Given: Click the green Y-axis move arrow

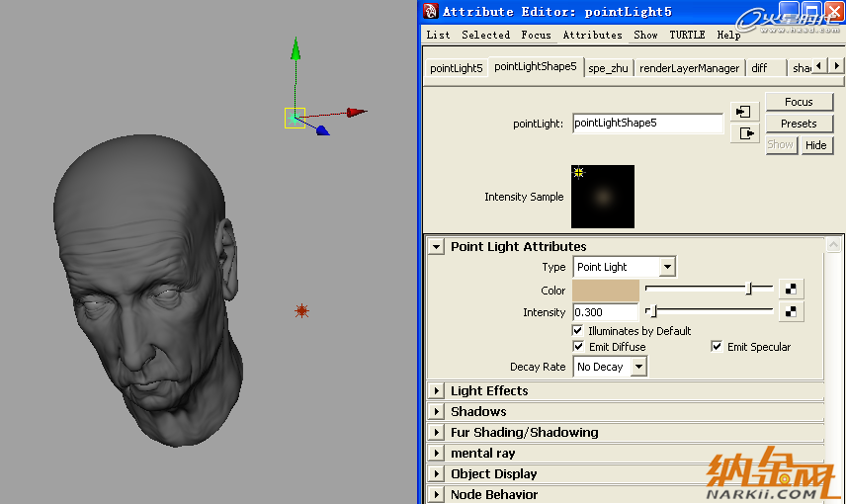Looking at the screenshot, I should [x=296, y=48].
